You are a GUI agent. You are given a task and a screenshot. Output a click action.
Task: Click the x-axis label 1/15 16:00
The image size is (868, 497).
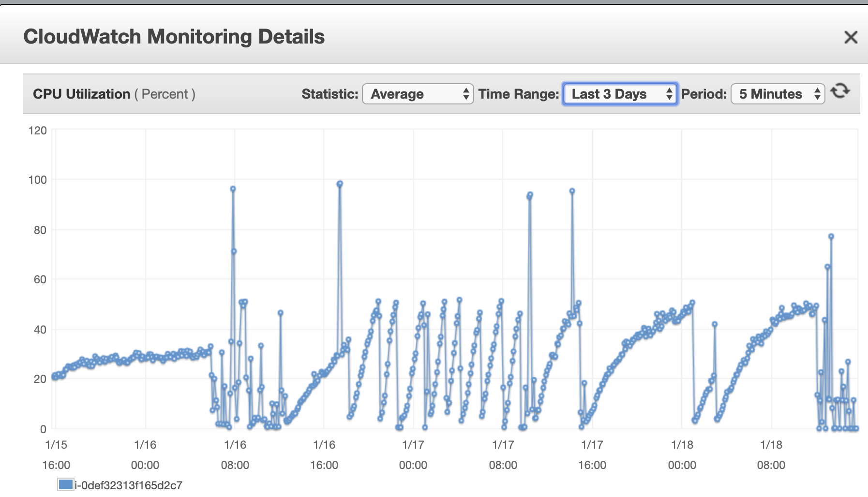(56, 455)
